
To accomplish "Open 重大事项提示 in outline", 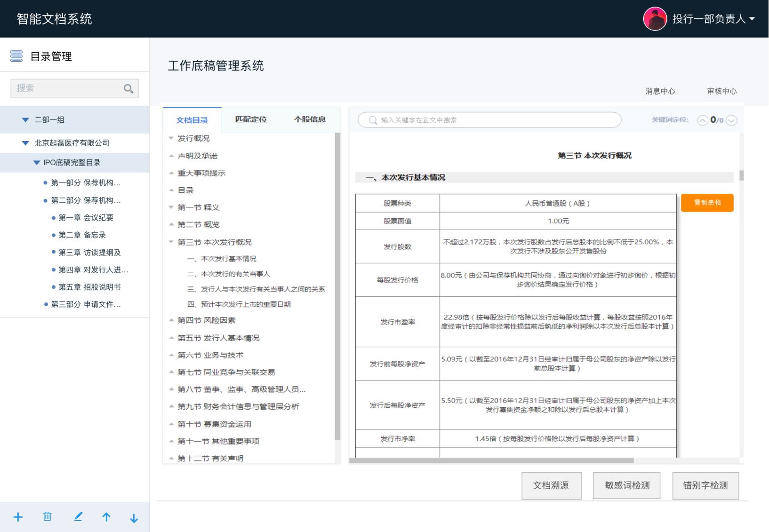I will click(x=201, y=173).
